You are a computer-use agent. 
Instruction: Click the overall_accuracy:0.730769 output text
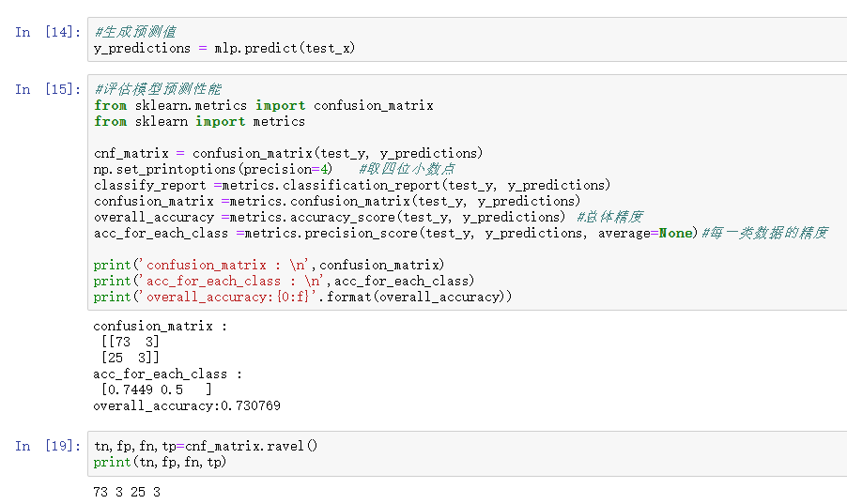pyautogui.click(x=186, y=405)
